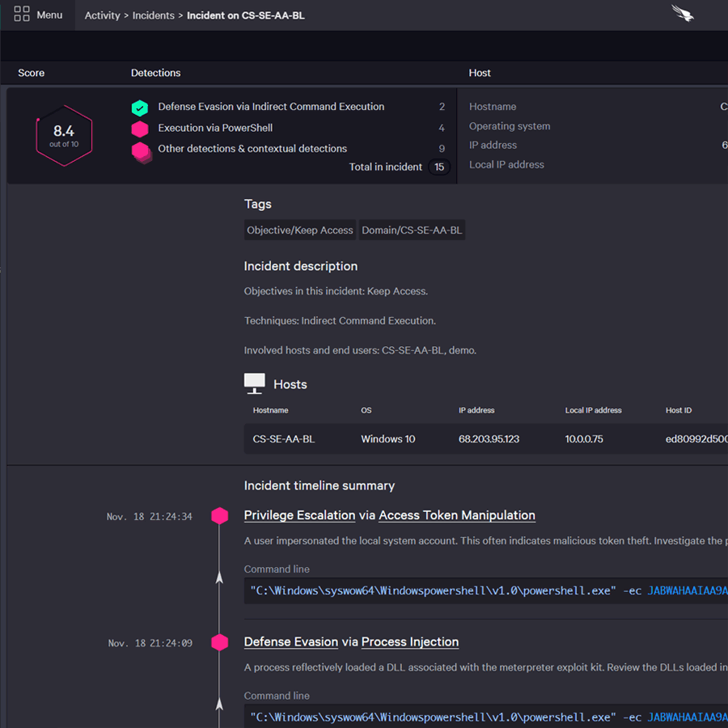Open the Privilege Escalation tactic link
This screenshot has height=728, width=728.
pyautogui.click(x=299, y=515)
